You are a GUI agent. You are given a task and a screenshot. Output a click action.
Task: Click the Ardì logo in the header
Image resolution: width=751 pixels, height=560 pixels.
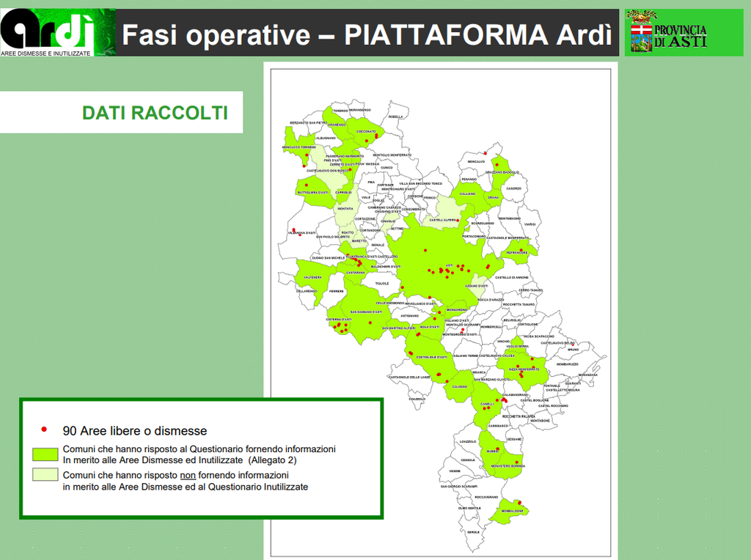coord(48,32)
